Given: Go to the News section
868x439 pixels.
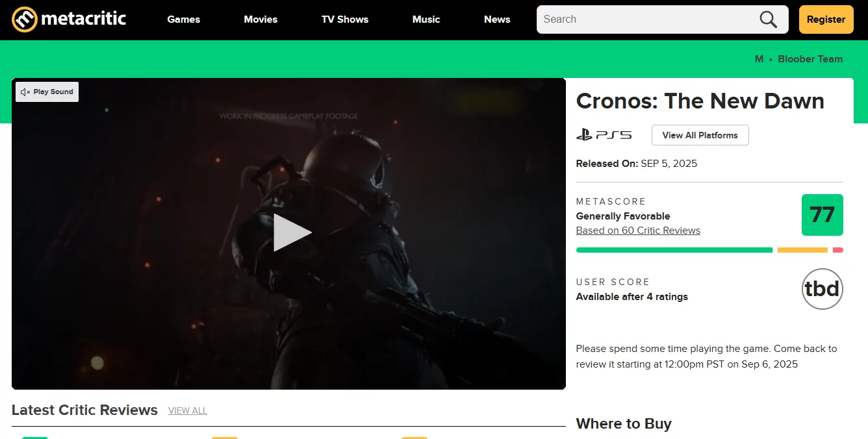Looking at the screenshot, I should click(497, 19).
